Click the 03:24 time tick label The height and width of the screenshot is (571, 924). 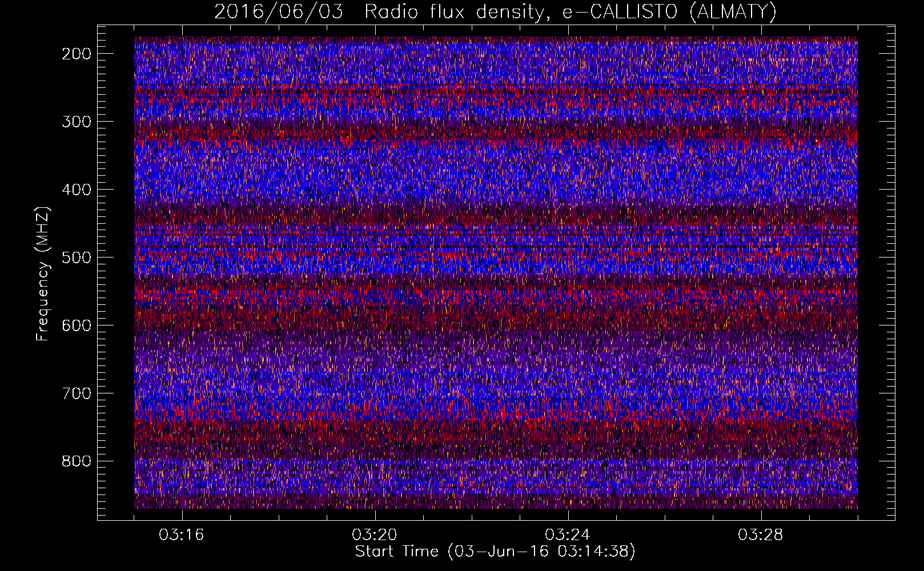click(x=568, y=535)
